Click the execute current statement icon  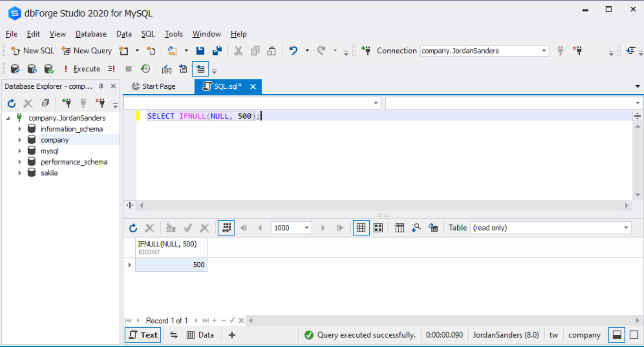111,69
